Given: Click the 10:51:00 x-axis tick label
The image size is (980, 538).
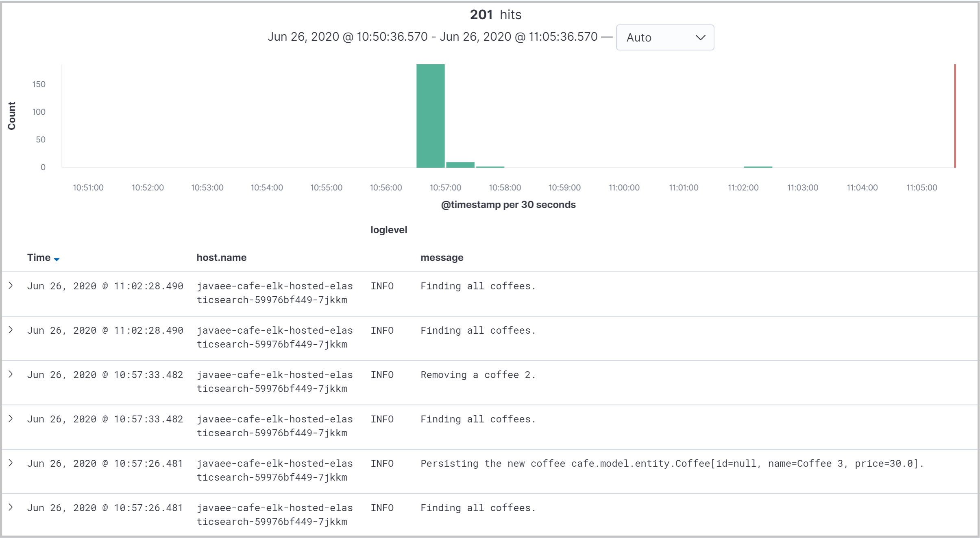Looking at the screenshot, I should pos(88,188).
